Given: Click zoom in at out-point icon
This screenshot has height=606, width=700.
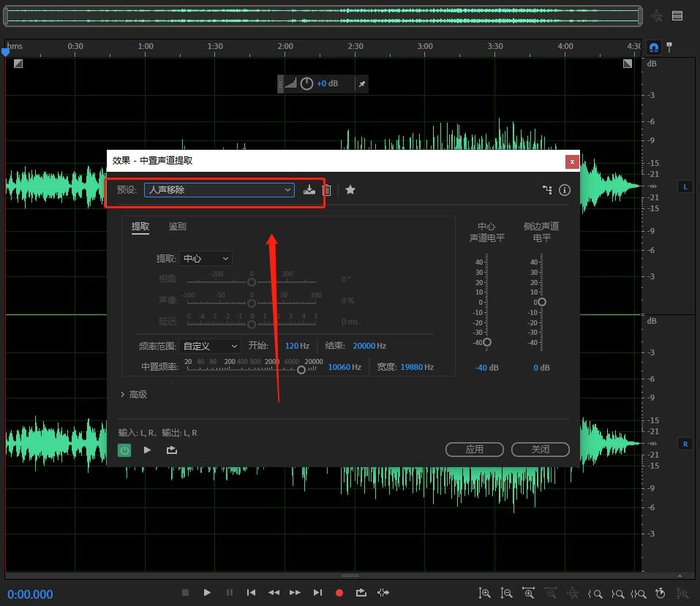Looking at the screenshot, I should 617,594.
